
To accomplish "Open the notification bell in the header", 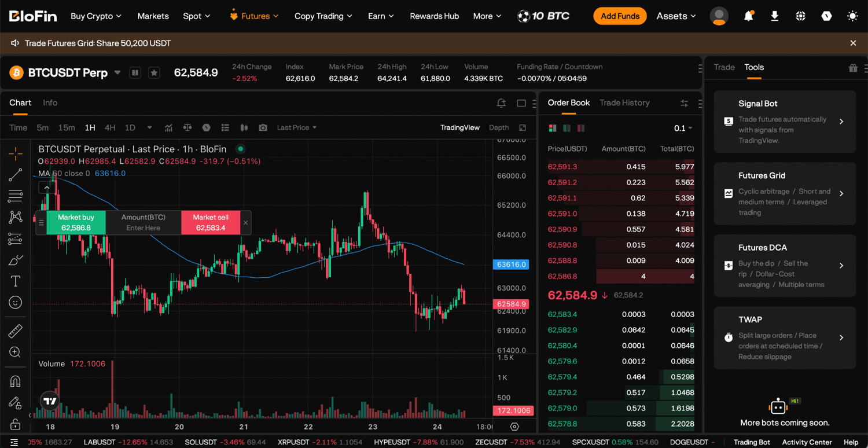I will pos(748,16).
